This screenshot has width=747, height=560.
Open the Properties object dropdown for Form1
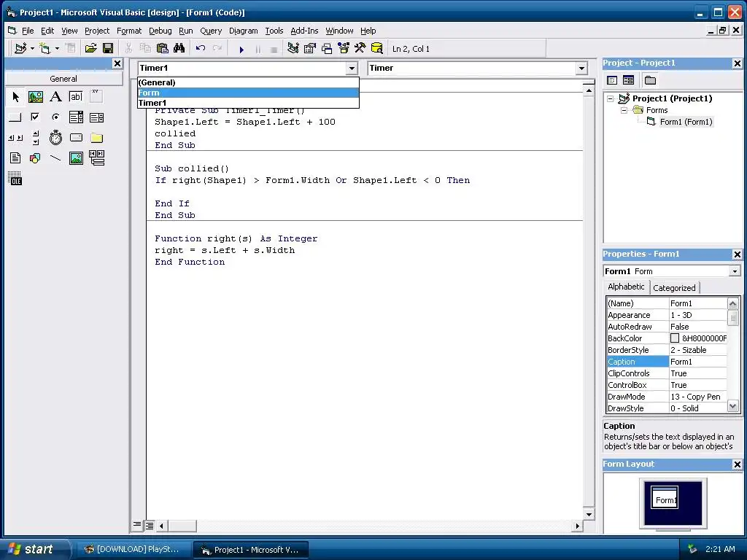735,271
